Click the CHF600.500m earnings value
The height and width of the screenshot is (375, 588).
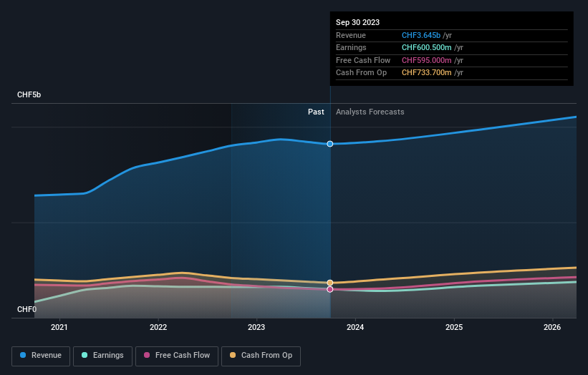click(x=427, y=47)
